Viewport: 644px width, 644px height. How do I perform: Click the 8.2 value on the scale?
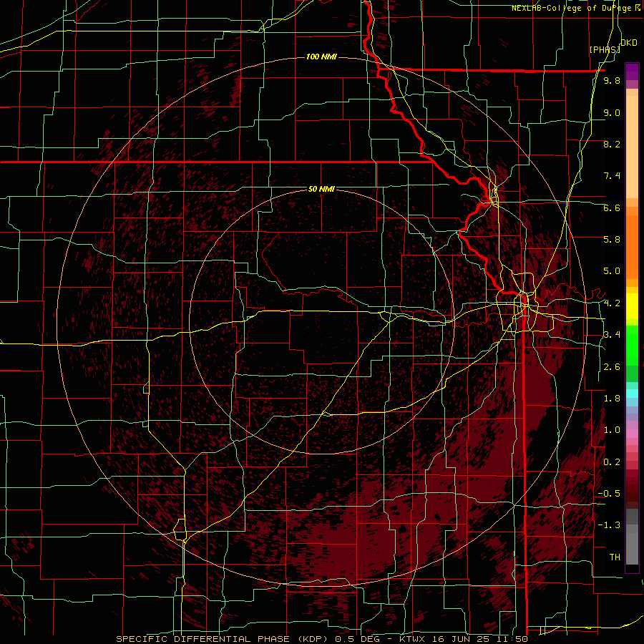[x=612, y=144]
